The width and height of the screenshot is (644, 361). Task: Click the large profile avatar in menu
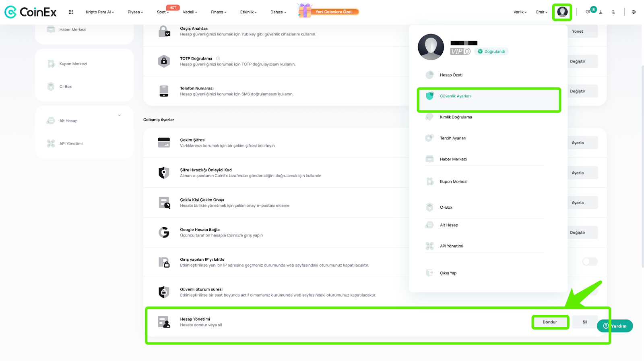pyautogui.click(x=431, y=47)
